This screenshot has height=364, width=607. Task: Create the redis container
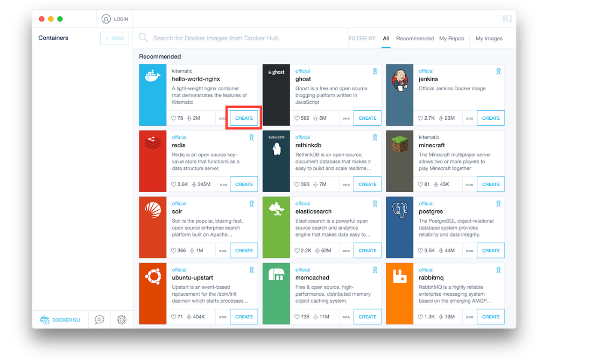(x=244, y=184)
